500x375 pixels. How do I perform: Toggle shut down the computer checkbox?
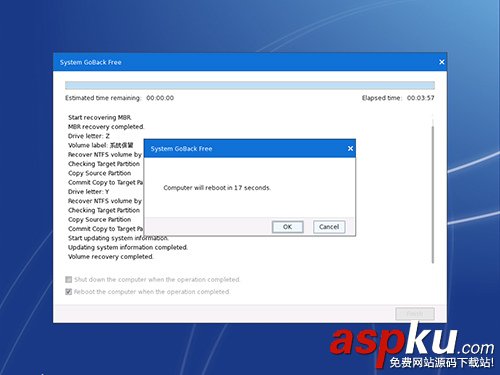[69, 279]
